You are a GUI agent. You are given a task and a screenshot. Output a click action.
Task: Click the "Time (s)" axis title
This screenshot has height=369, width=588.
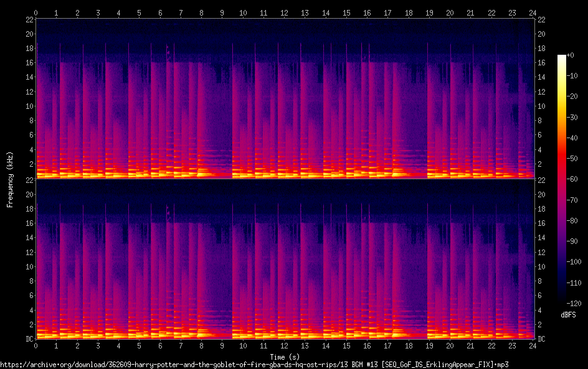(x=285, y=357)
